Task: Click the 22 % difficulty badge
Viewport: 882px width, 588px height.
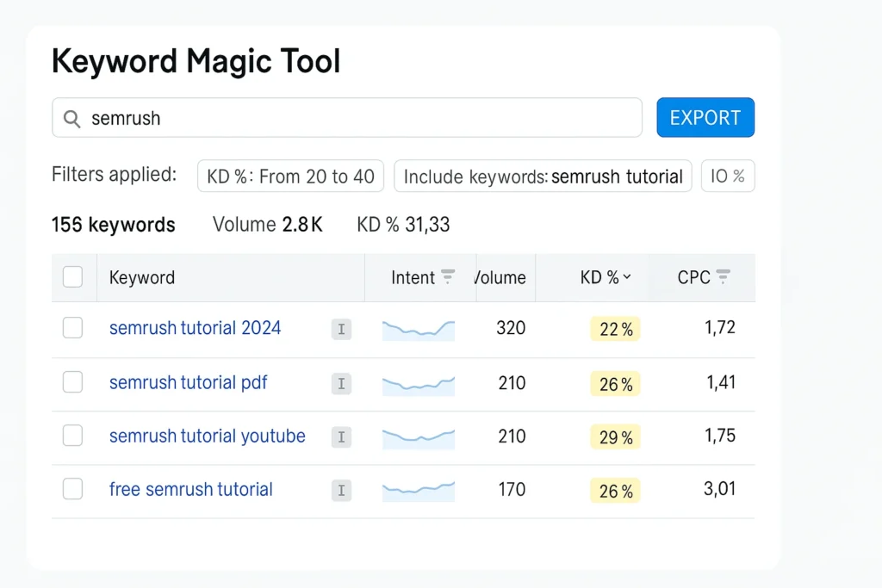Action: point(615,330)
